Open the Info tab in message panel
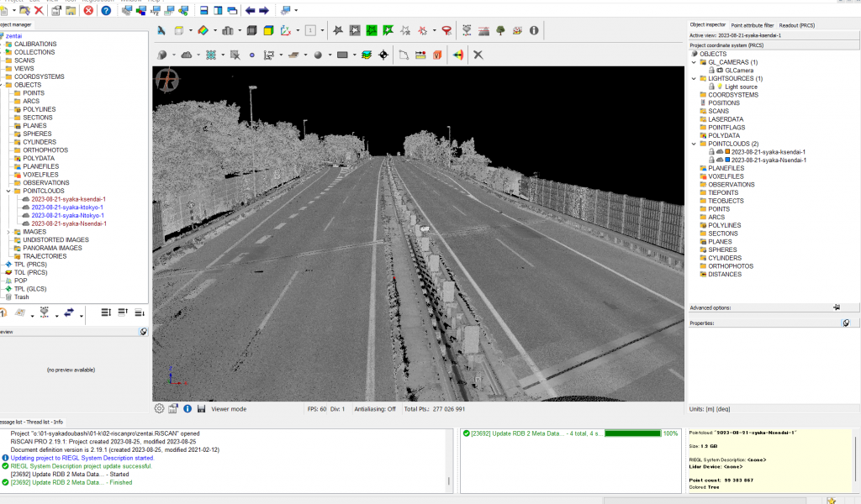The image size is (861, 504). pyautogui.click(x=58, y=422)
